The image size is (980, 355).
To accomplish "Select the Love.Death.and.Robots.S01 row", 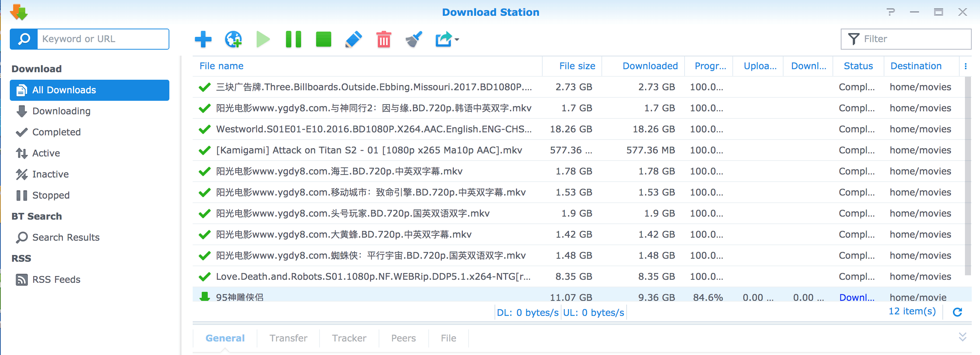I will coord(579,276).
